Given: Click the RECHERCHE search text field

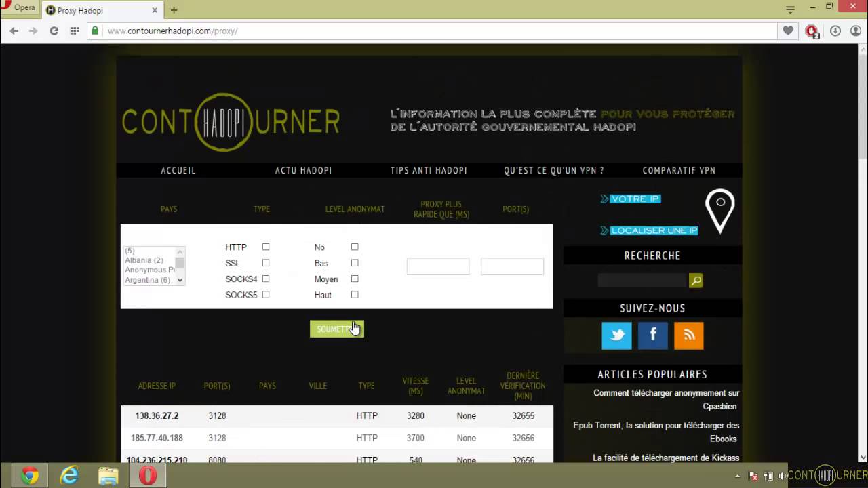Looking at the screenshot, I should pyautogui.click(x=642, y=281).
